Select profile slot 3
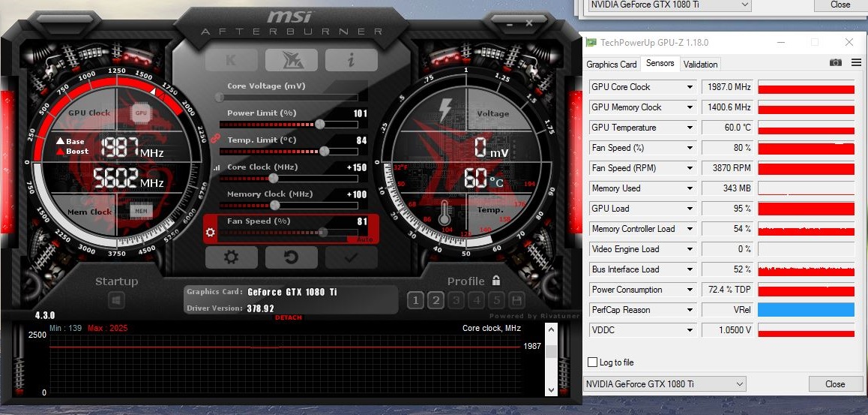868x415 pixels. pyautogui.click(x=456, y=300)
